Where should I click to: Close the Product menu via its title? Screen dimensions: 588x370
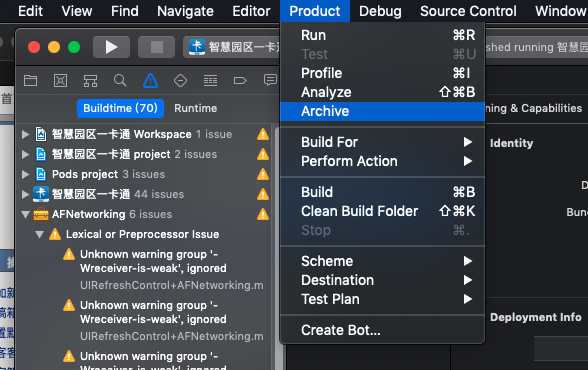pos(315,11)
